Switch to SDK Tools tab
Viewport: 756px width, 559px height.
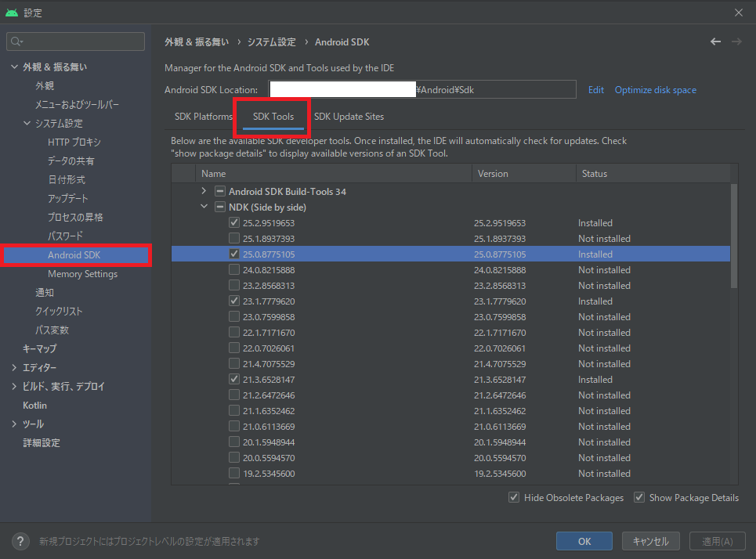[x=273, y=117]
